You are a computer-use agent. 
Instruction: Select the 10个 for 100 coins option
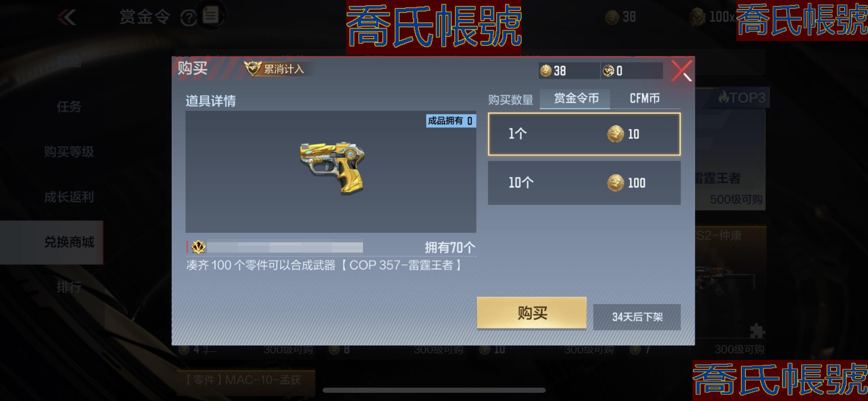click(x=584, y=183)
